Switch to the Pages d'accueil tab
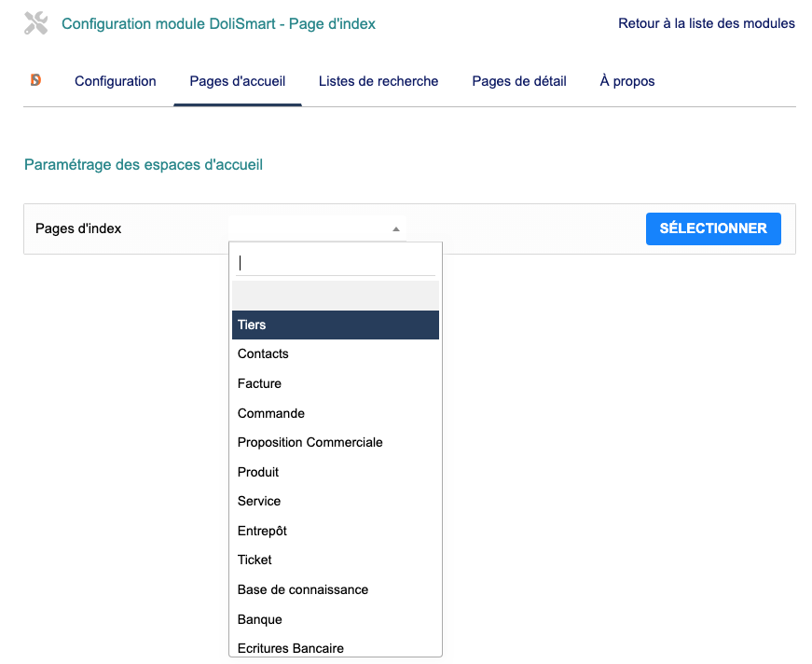 tap(237, 81)
